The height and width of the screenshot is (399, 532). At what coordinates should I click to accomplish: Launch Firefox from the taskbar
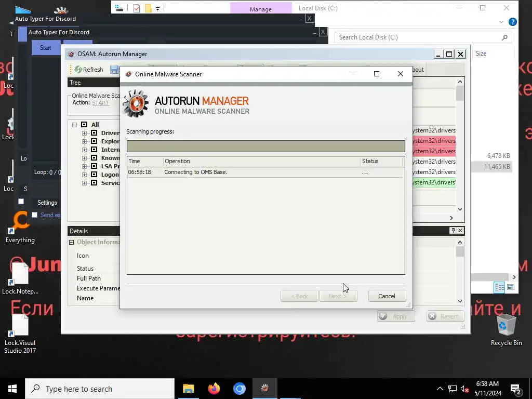[214, 389]
